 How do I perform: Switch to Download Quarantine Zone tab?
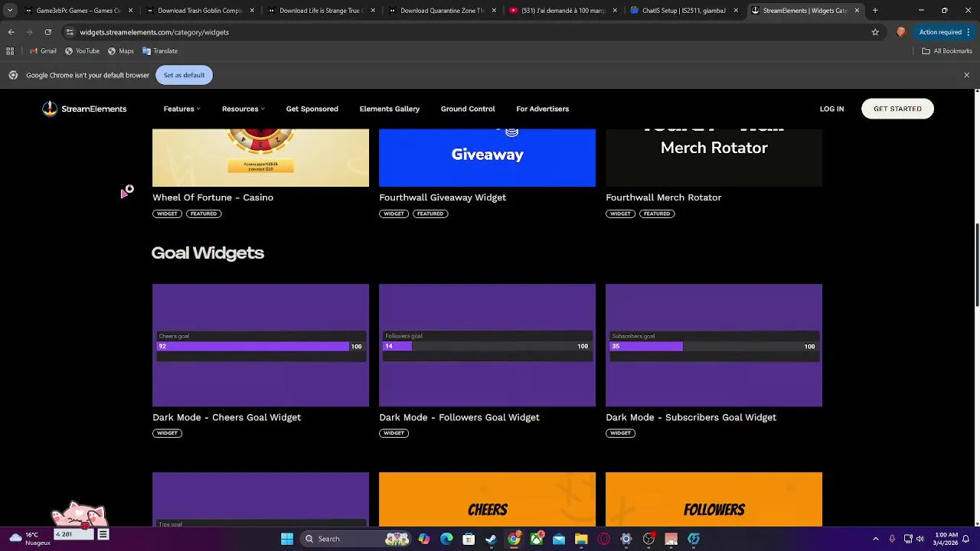442,11
